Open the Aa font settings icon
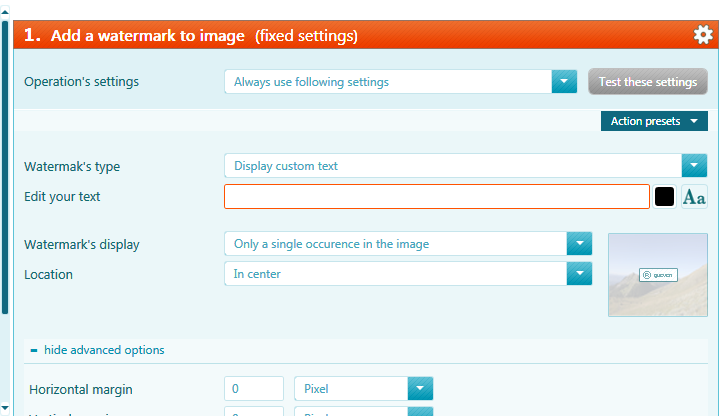Screen dimensions: 721x418 (x=694, y=197)
